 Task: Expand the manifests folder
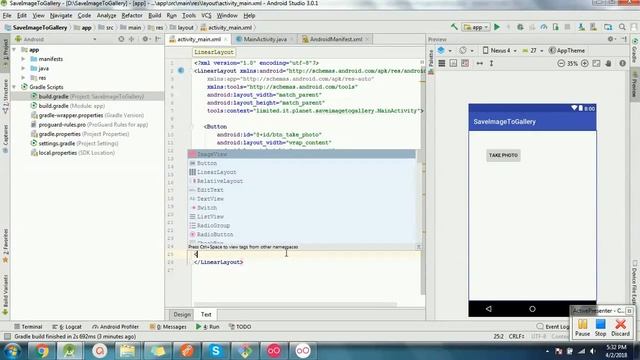(x=23, y=59)
